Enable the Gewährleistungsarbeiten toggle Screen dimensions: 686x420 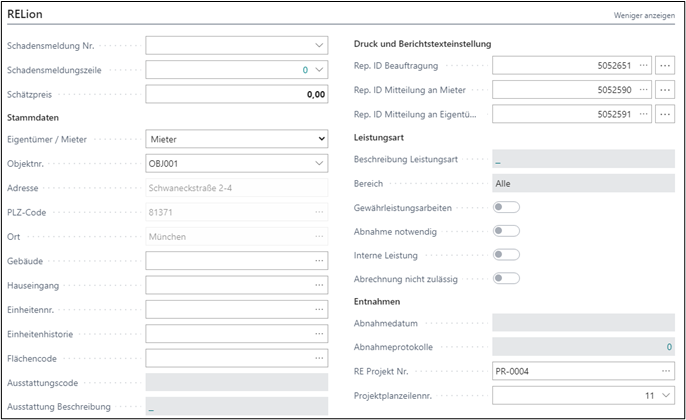point(507,207)
